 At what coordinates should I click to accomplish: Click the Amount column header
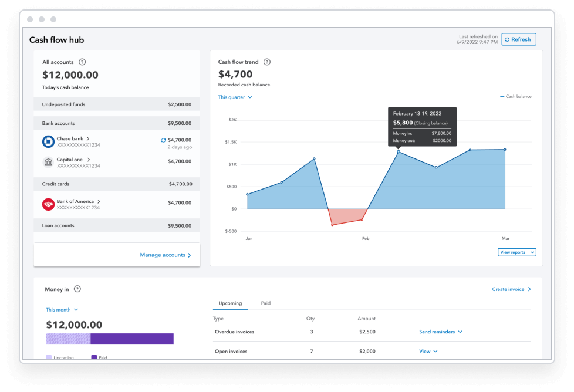(366, 319)
